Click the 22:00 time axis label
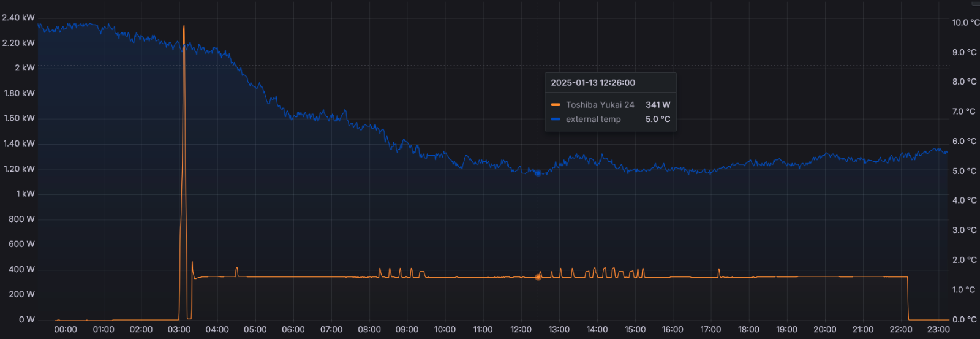 (x=901, y=330)
